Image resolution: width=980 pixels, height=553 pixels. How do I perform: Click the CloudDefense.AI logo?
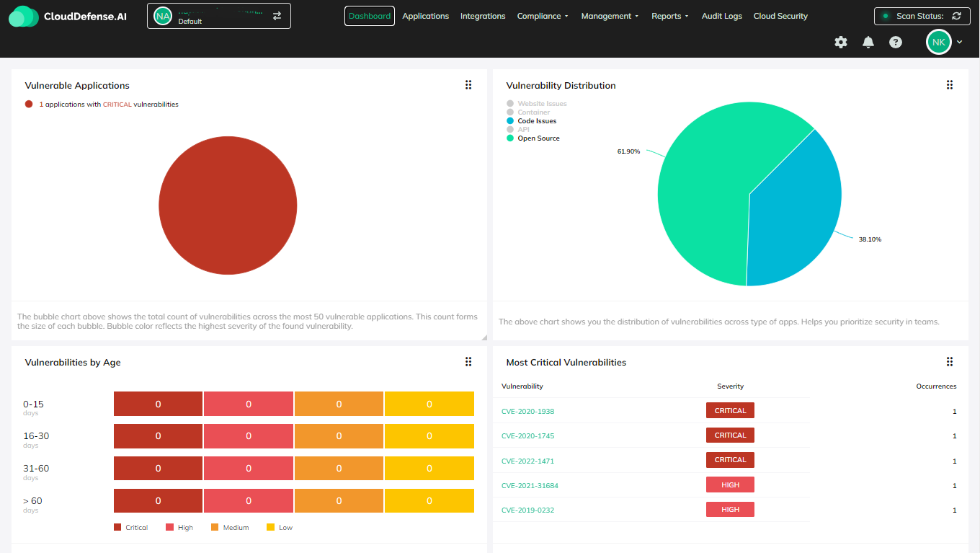click(x=68, y=16)
